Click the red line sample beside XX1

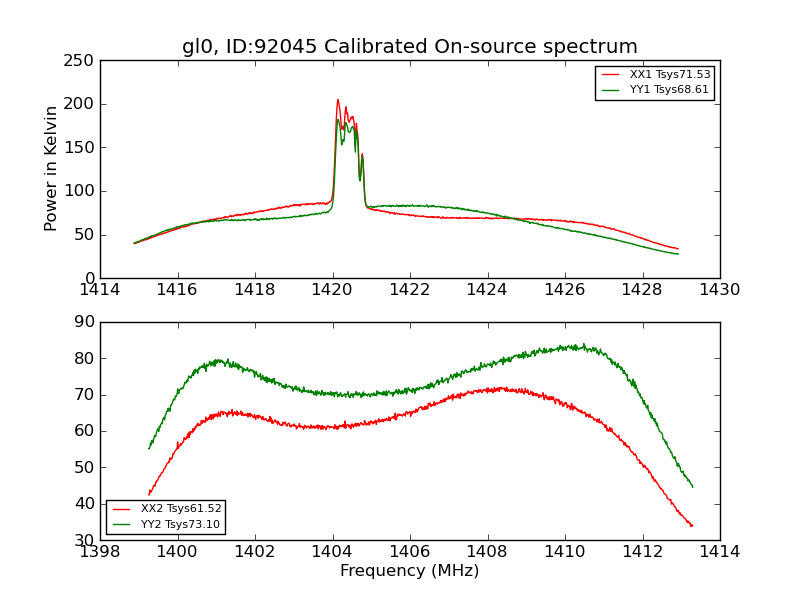point(611,75)
